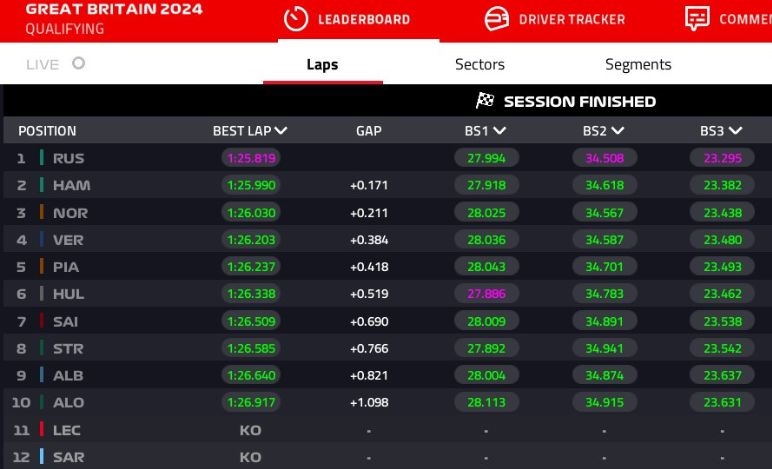Open the Driver Tracker section
The height and width of the screenshot is (469, 772).
572,19
